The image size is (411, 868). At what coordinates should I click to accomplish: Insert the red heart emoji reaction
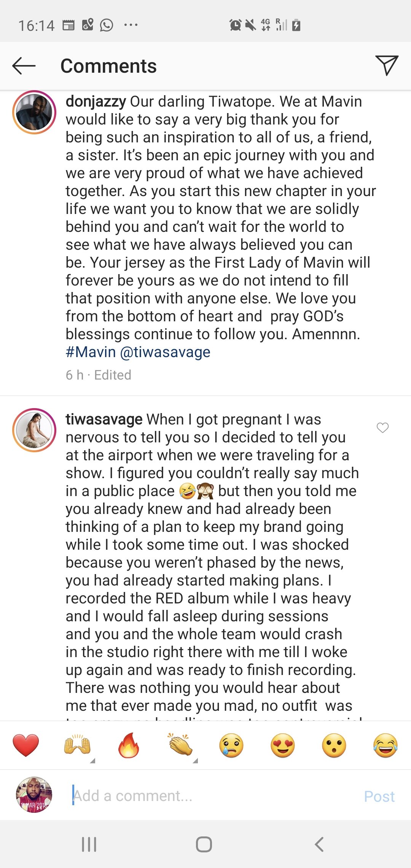(x=26, y=745)
